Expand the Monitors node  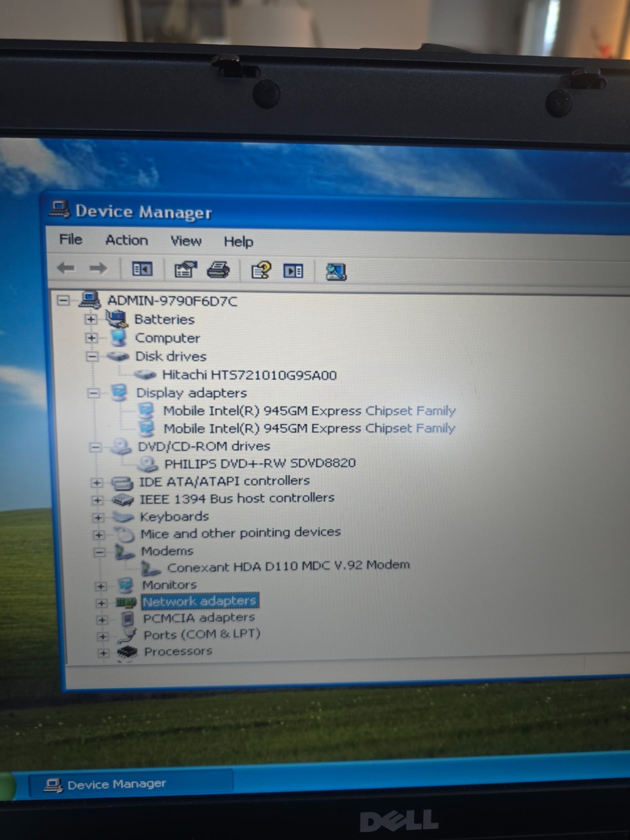(101, 586)
